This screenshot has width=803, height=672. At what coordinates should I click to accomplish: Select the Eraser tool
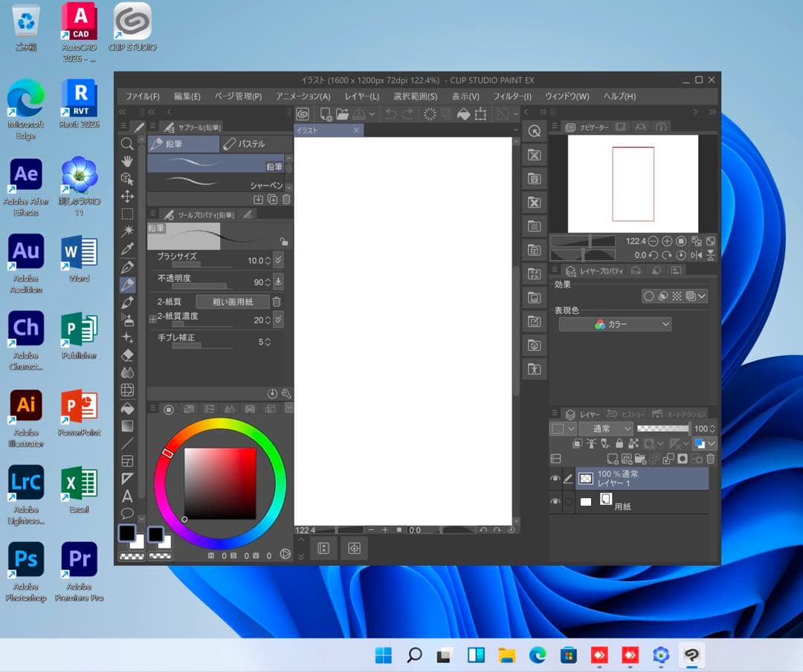(x=127, y=355)
